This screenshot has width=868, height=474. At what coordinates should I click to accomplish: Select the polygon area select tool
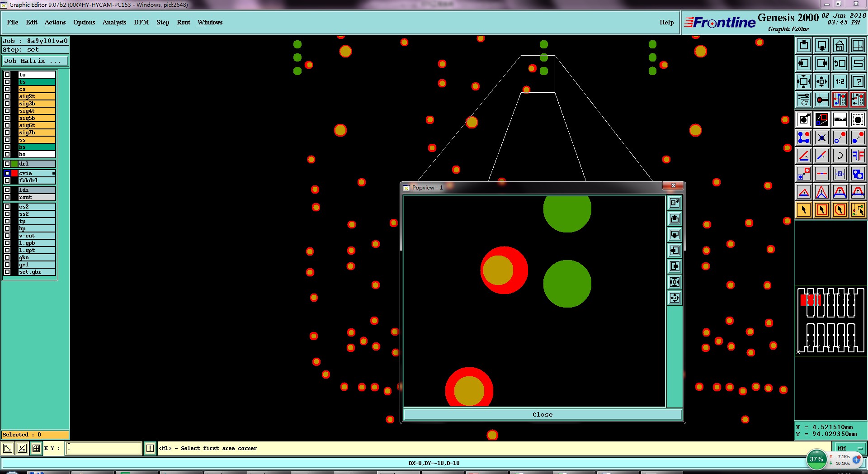(840, 210)
